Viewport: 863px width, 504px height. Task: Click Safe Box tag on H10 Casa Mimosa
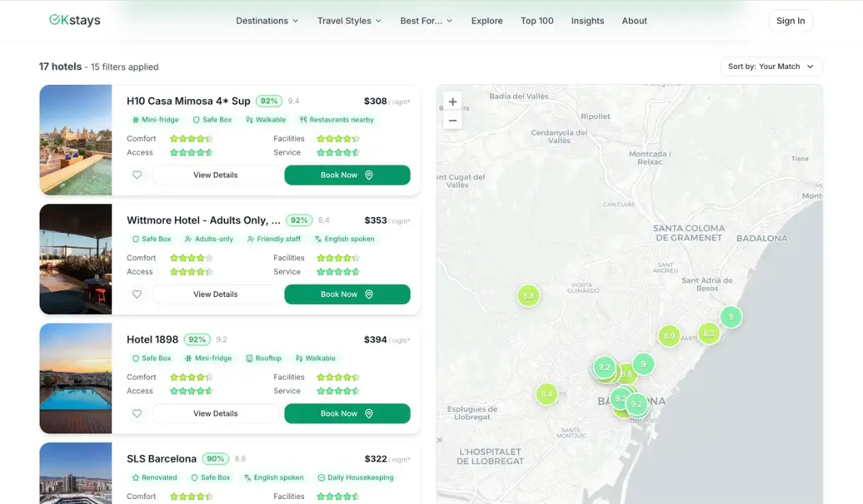click(211, 120)
